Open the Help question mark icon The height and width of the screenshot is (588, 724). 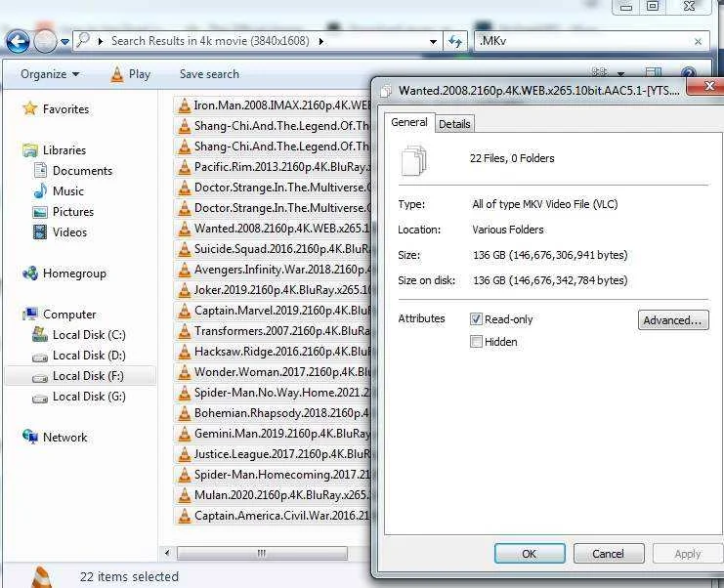[x=688, y=73]
